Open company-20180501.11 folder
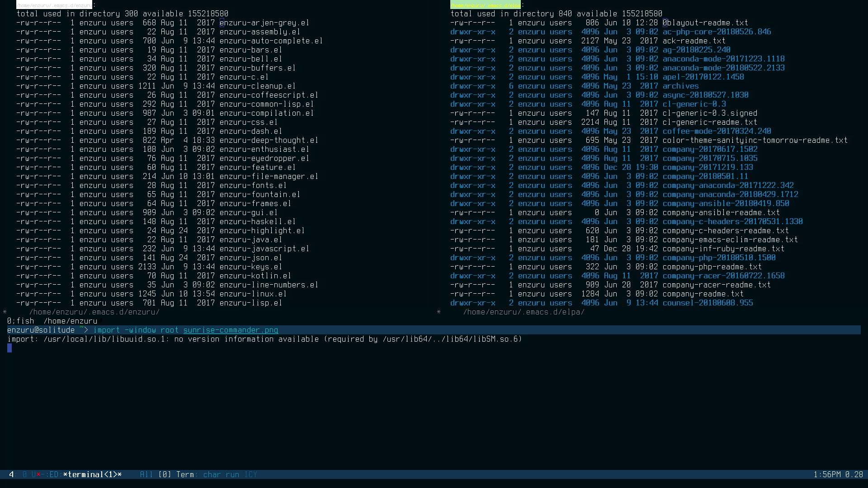 click(705, 176)
